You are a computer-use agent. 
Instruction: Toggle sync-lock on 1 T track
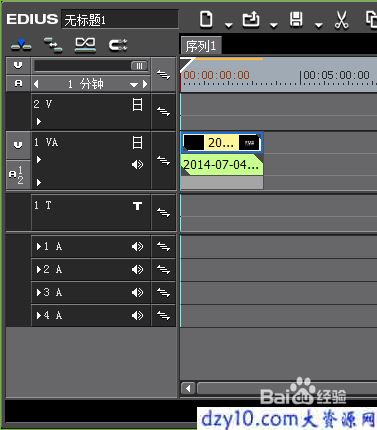[163, 212]
